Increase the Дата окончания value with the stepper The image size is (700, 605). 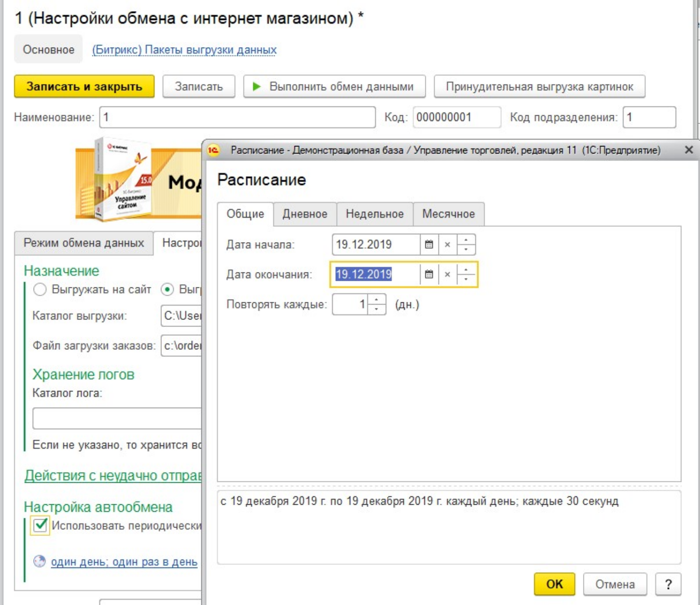[x=466, y=270]
